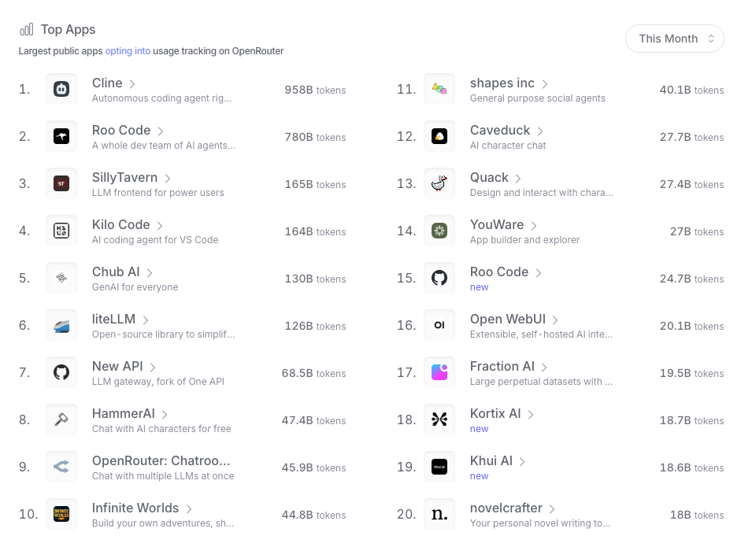Screen dimensions: 756x558
Task: Click the Open WebUI icon
Action: coord(439,324)
